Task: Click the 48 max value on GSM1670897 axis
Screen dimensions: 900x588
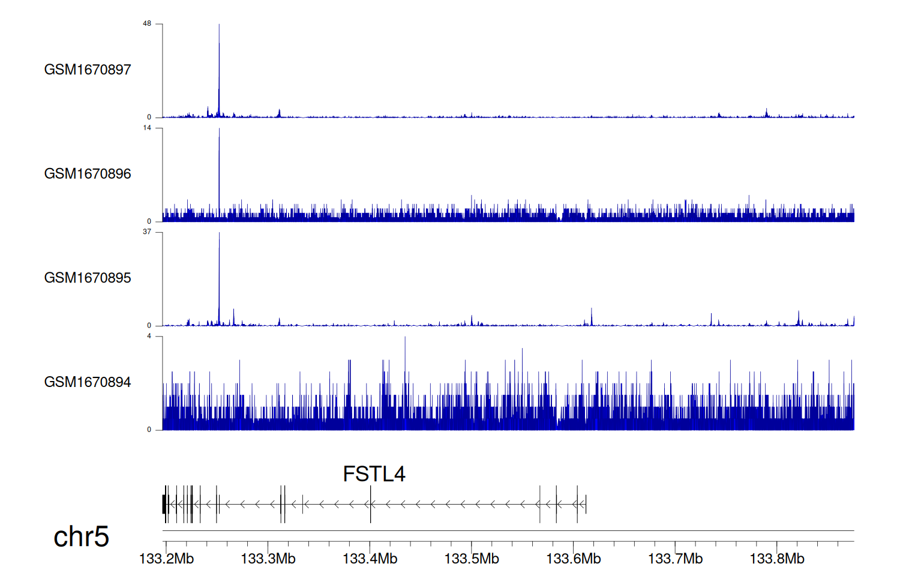Action: (147, 24)
